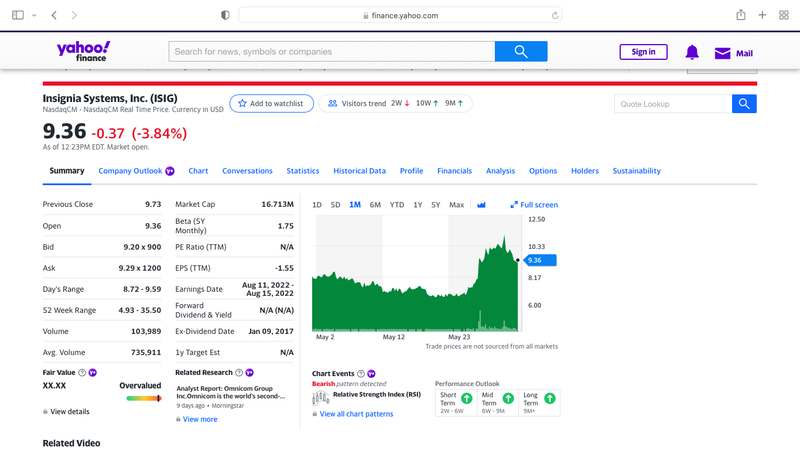The height and width of the screenshot is (450, 800).
Task: Expand View more related research
Action: [x=200, y=419]
